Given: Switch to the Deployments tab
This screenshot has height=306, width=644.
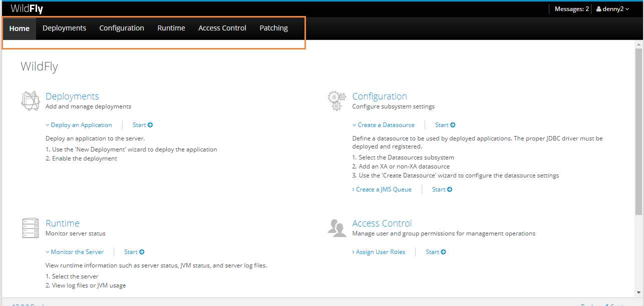Looking at the screenshot, I should [64, 28].
